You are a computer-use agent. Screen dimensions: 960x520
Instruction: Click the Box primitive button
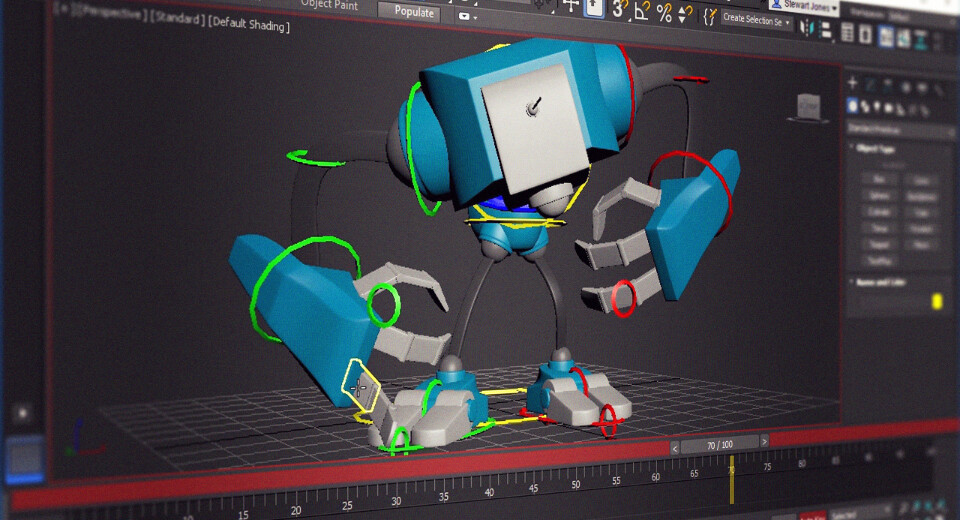click(x=878, y=180)
